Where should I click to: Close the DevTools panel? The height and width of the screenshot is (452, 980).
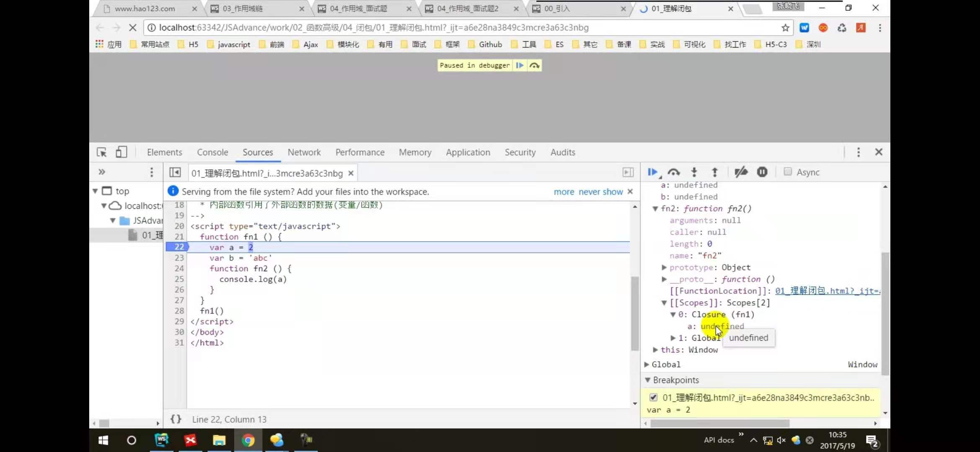point(879,152)
